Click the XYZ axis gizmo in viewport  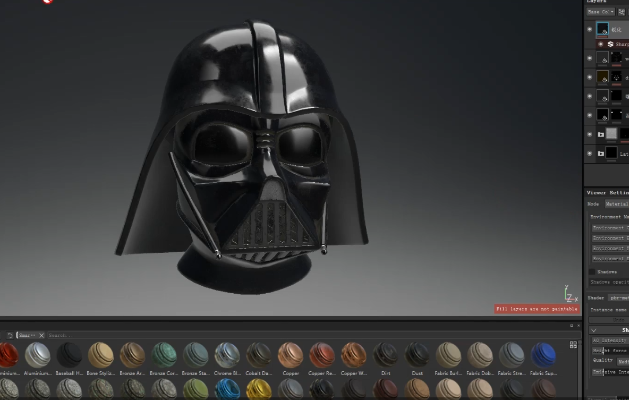click(x=570, y=294)
